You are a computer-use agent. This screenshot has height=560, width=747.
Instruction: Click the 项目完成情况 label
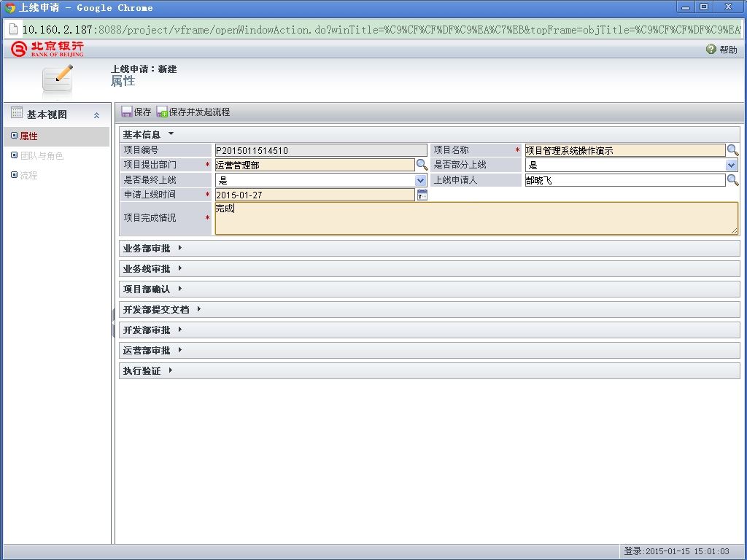pos(150,217)
